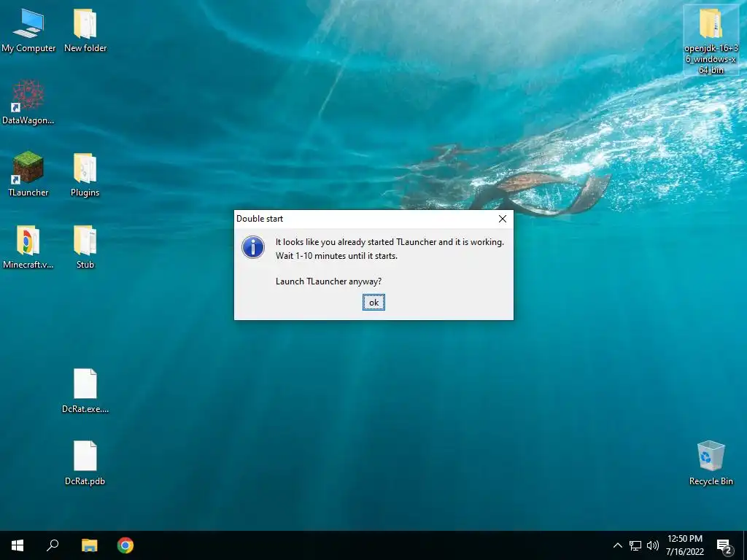This screenshot has width=747, height=560.
Task: Open the Action Center notifications icon
Action: click(x=724, y=545)
